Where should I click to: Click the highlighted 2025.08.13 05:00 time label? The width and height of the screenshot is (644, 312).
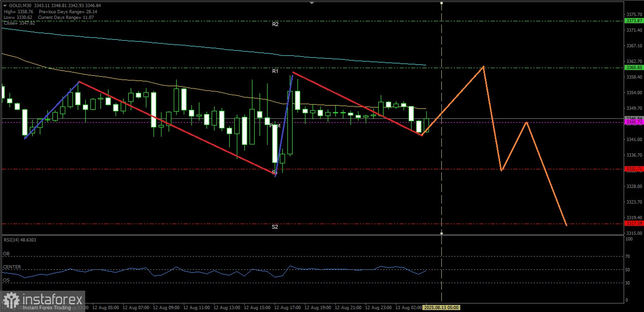(x=441, y=307)
